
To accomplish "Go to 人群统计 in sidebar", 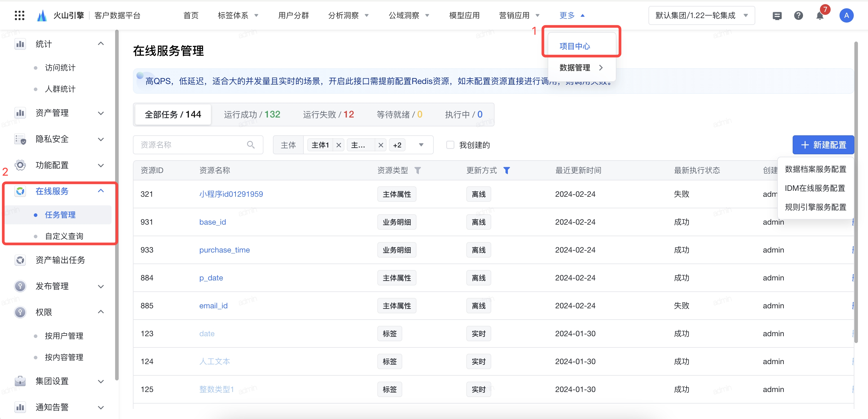I will tap(60, 89).
